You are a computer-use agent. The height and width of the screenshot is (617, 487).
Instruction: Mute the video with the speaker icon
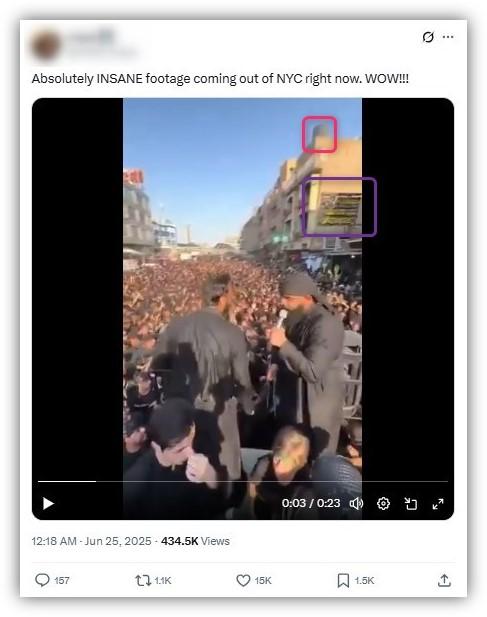coord(356,503)
